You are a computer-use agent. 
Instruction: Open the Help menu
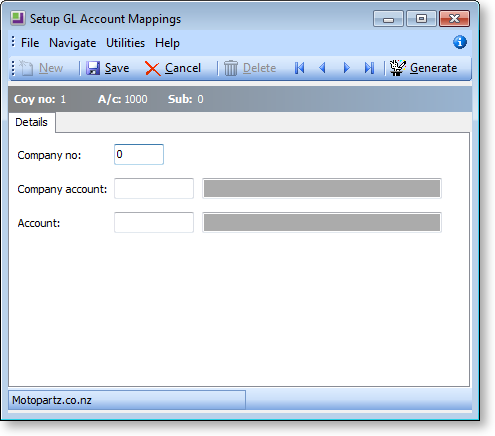coord(167,43)
